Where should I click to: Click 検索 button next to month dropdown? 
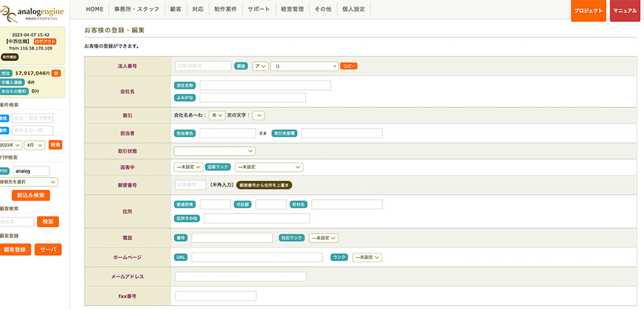click(55, 145)
